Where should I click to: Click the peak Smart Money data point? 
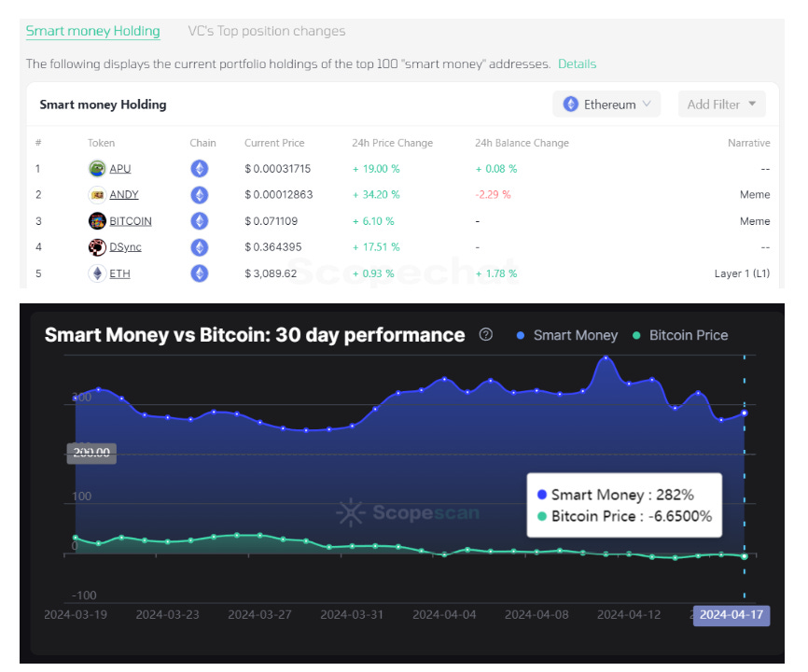[x=606, y=357]
